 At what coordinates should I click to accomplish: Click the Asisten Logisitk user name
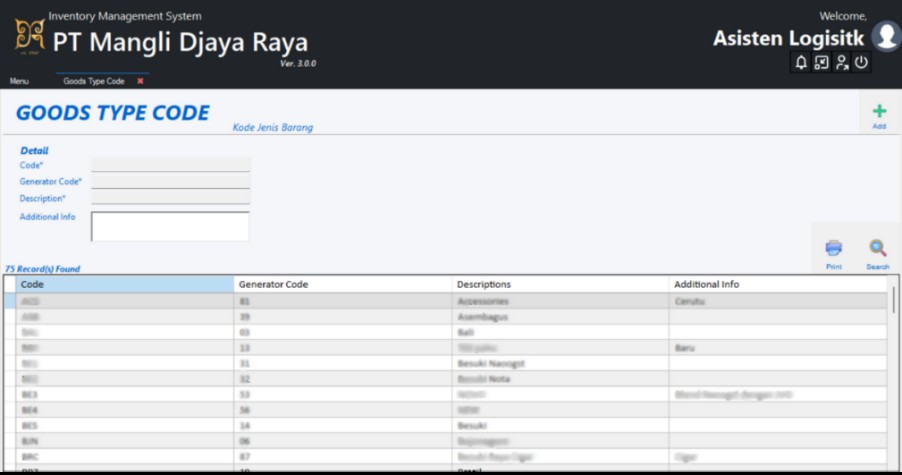(x=788, y=39)
